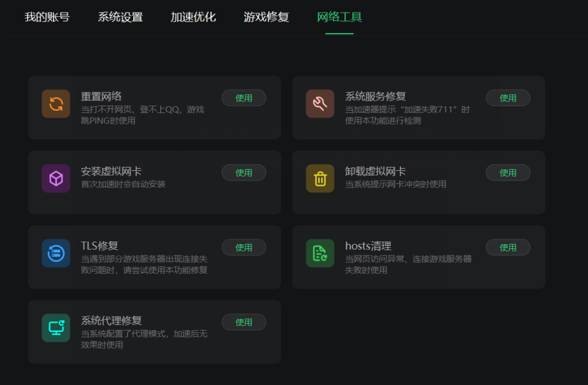Click the teal 系统代理修复 monitor icon
The width and height of the screenshot is (588, 385).
[56, 328]
